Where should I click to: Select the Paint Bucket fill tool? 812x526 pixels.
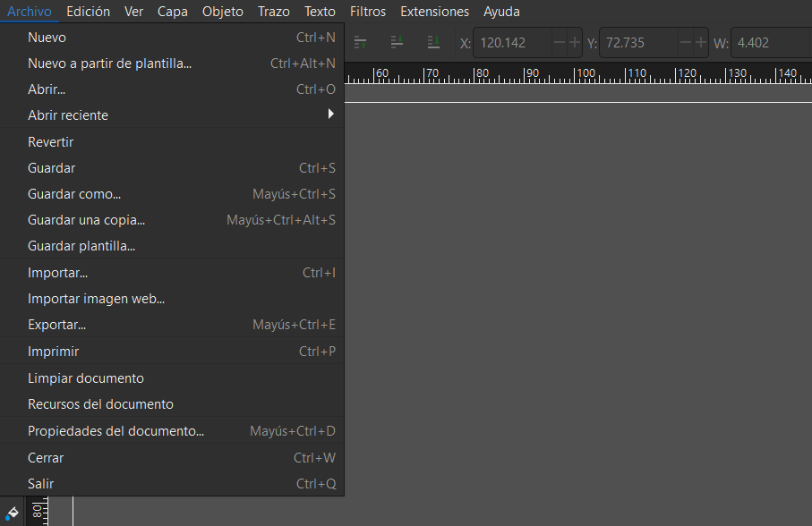click(12, 513)
